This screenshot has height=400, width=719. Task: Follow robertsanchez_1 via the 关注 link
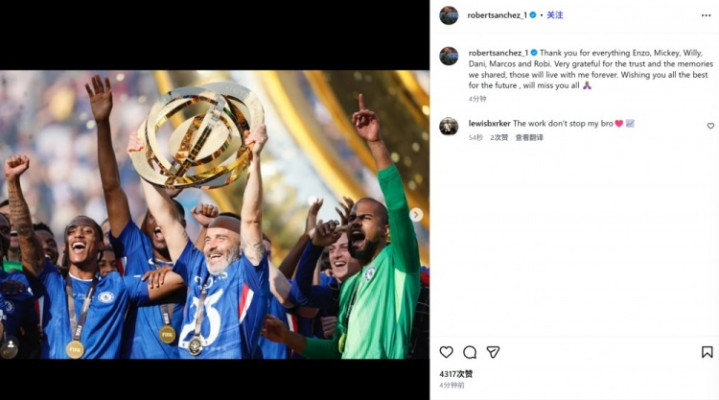pos(554,15)
